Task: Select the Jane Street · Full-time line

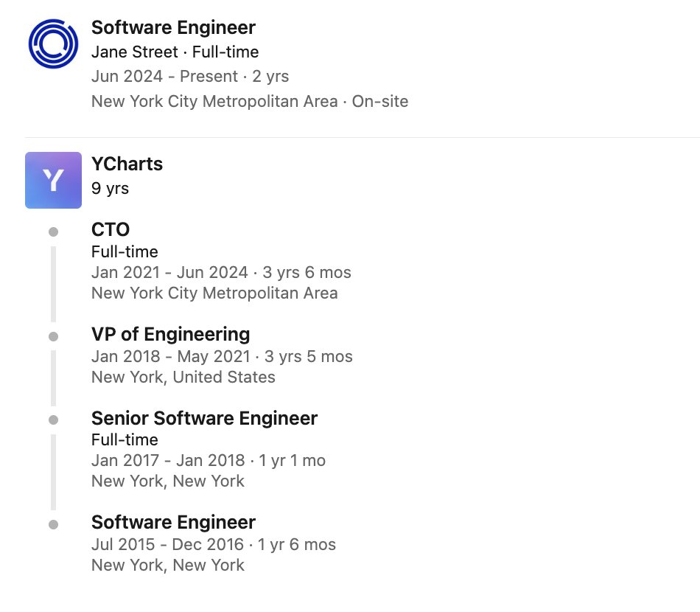Action: (175, 52)
